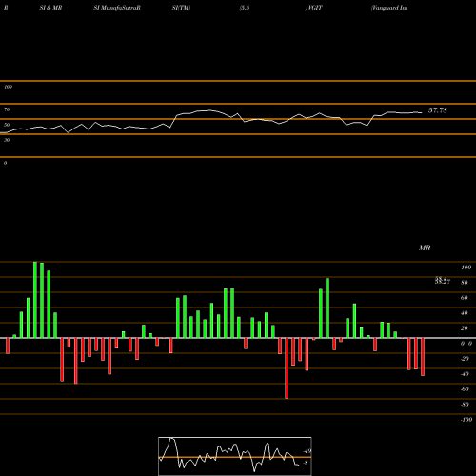This screenshot has height=476, width=476.
Task: Click the -100 label on MR axis
Action: (466, 420)
